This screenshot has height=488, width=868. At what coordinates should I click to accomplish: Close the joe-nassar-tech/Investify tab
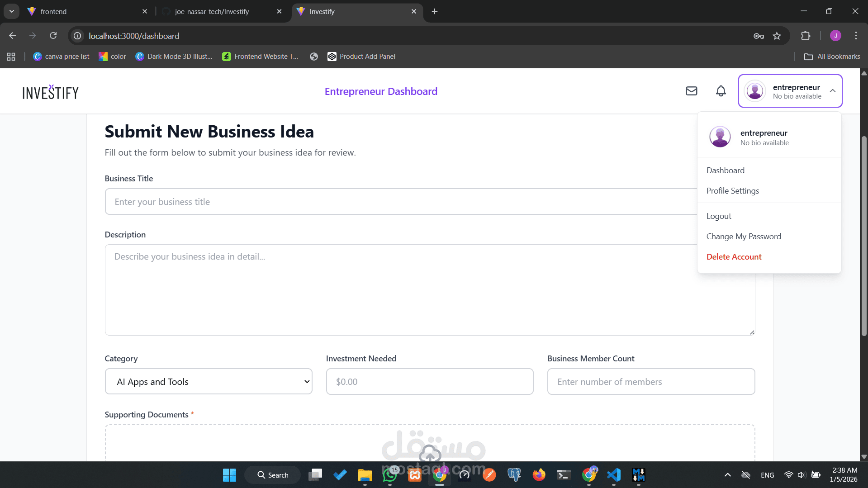(279, 11)
